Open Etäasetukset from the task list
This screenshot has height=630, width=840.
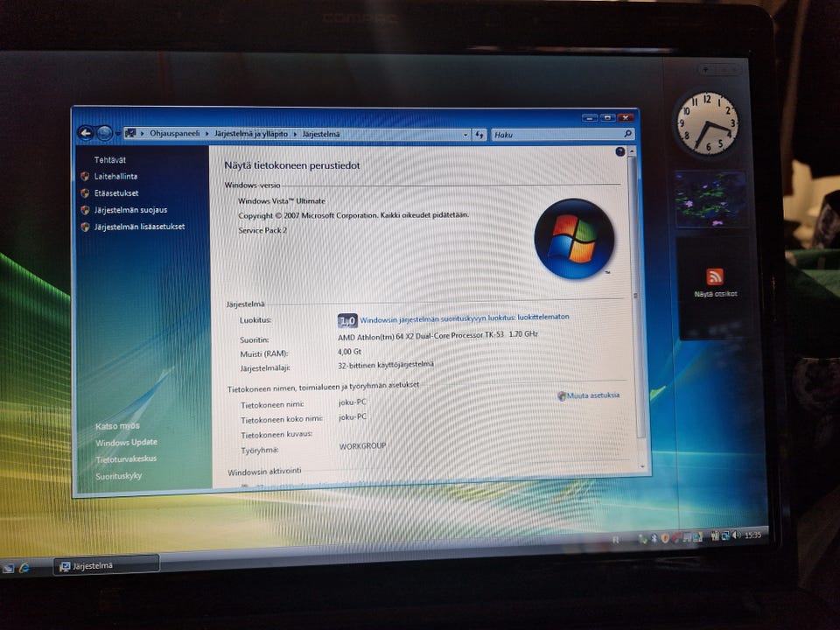[x=116, y=192]
